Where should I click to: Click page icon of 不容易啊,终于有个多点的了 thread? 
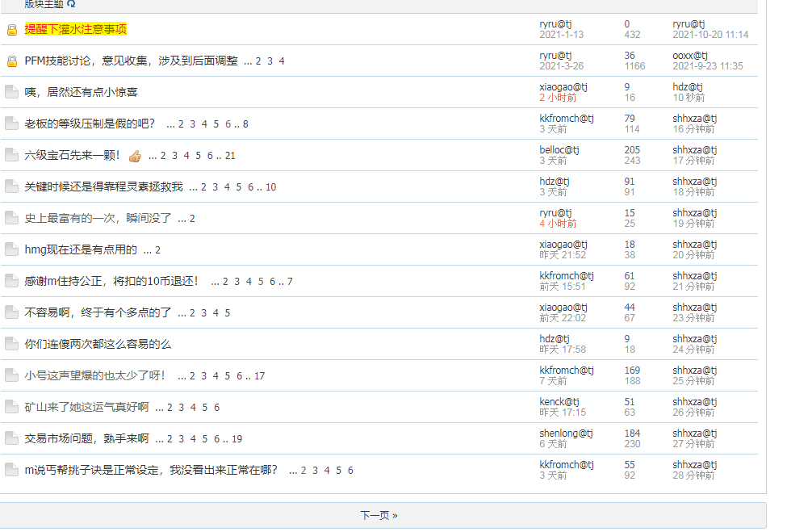[x=11, y=312]
